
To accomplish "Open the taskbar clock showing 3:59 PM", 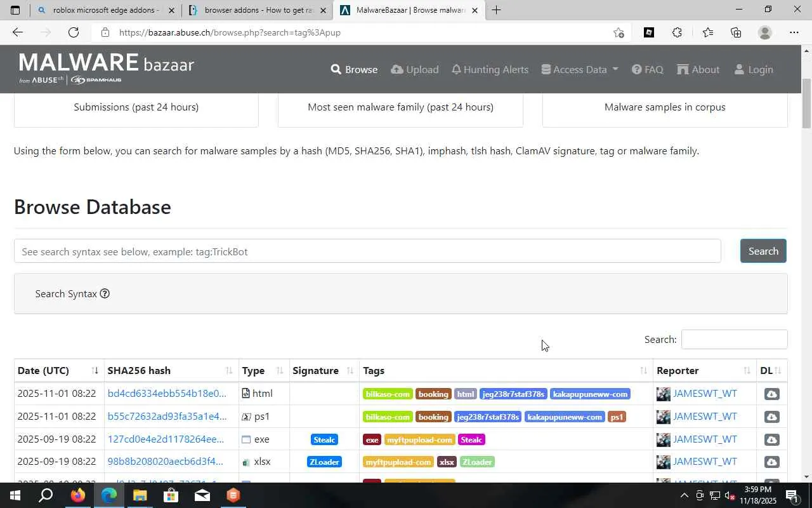I will tap(759, 495).
